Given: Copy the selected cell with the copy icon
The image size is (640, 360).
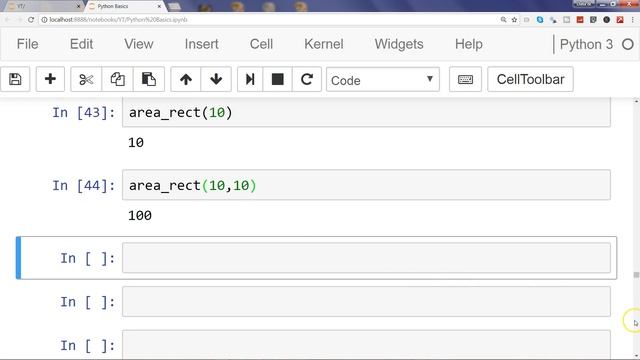Looking at the screenshot, I should [118, 79].
